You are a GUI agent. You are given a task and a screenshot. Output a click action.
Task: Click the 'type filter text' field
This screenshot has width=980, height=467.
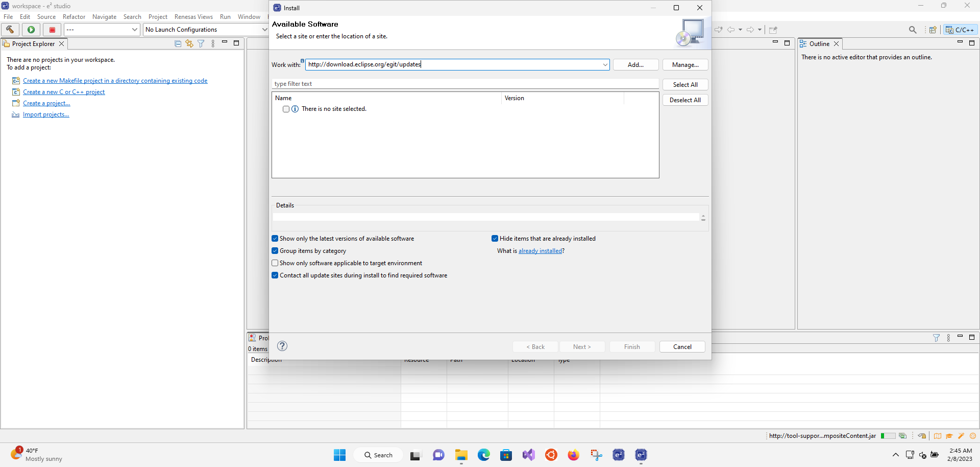(x=465, y=84)
